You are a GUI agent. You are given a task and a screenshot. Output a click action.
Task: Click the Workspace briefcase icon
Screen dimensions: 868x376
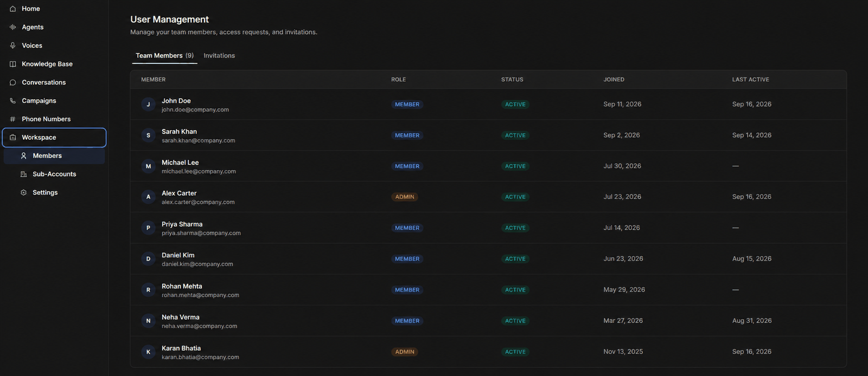pos(12,138)
